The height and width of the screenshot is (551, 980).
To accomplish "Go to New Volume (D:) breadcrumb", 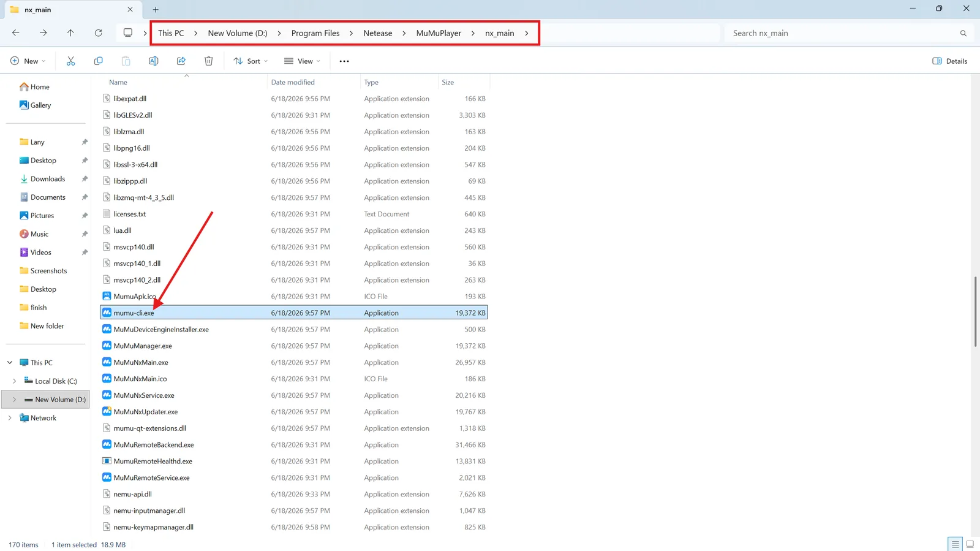I will tap(238, 33).
